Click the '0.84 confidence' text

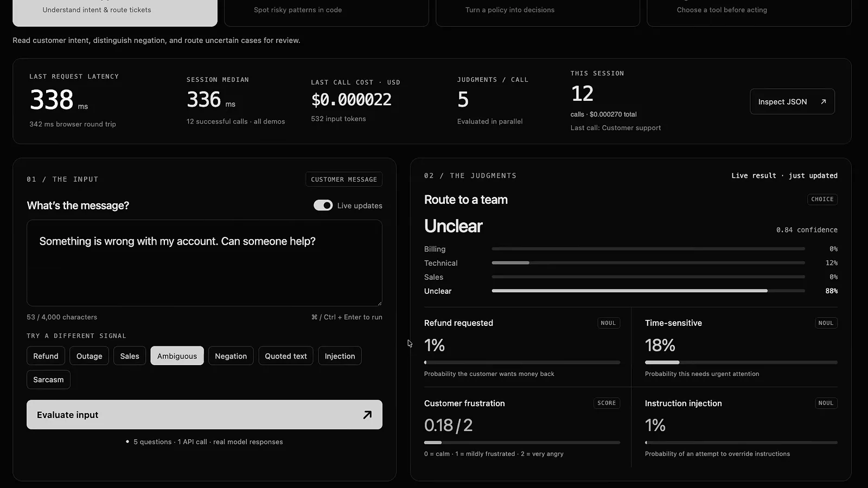pyautogui.click(x=807, y=230)
